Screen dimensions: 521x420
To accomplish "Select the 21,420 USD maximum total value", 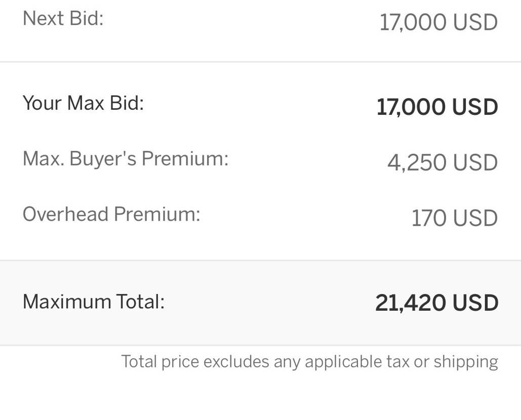I will coord(436,303).
